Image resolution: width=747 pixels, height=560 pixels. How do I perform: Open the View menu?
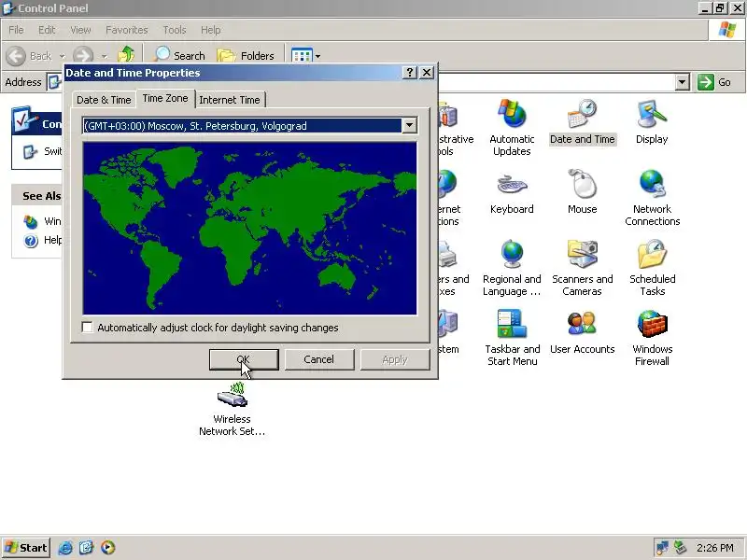tap(80, 30)
